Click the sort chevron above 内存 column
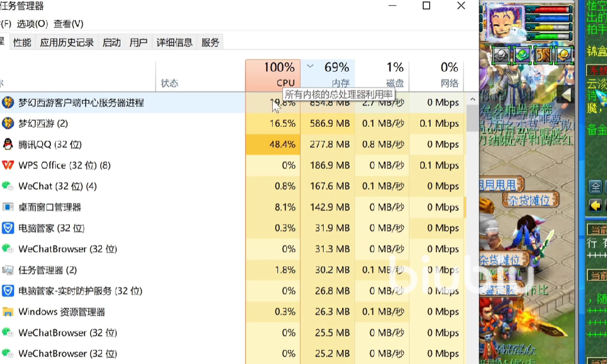 tap(309, 66)
